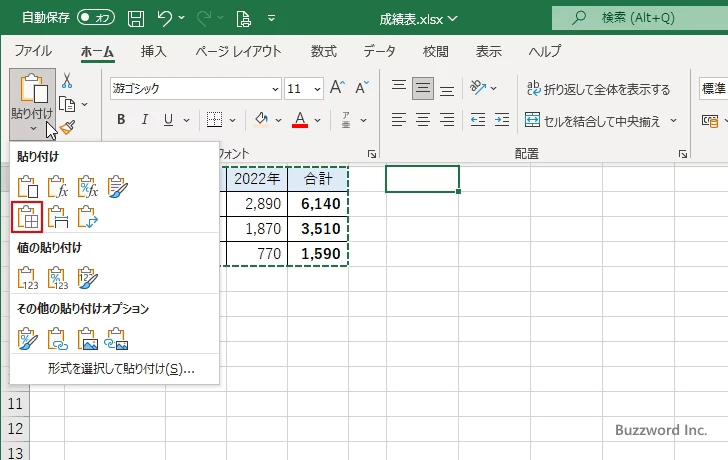Expand merge and center dropdown arrow
This screenshot has height=460, width=728.
673,121
